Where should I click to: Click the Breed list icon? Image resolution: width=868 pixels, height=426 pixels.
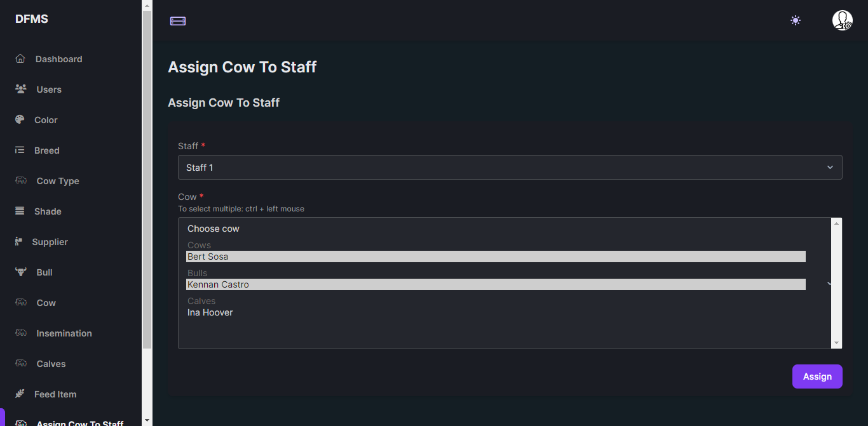[x=20, y=150]
